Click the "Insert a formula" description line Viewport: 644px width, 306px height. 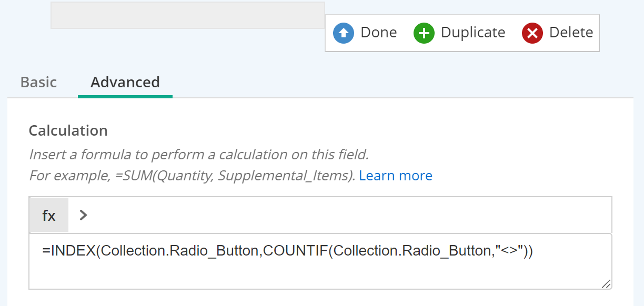pos(199,155)
